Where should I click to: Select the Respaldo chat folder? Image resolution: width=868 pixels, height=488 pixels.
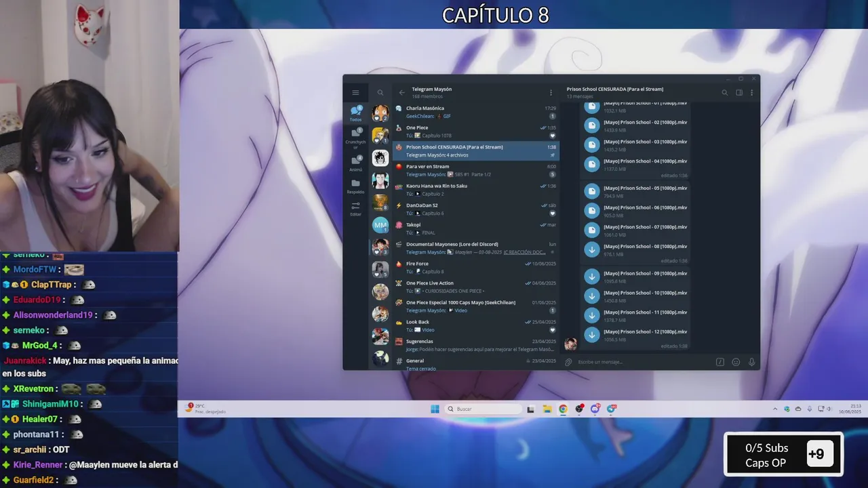(x=355, y=186)
